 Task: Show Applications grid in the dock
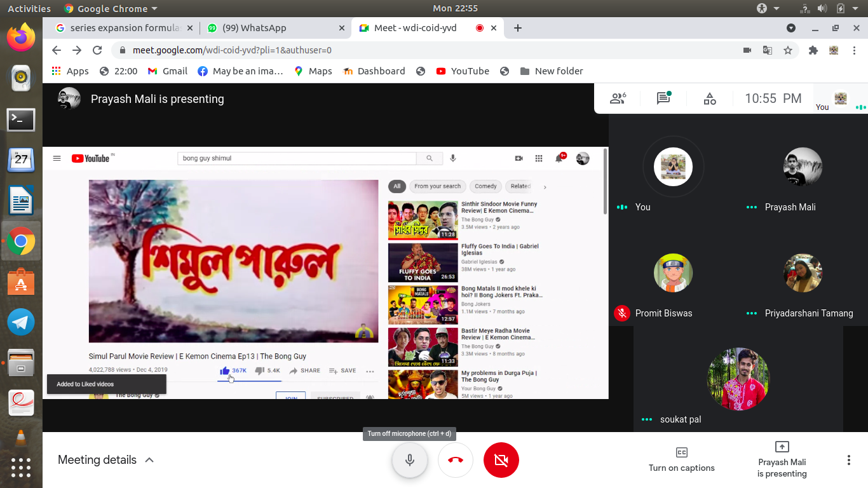point(21,468)
